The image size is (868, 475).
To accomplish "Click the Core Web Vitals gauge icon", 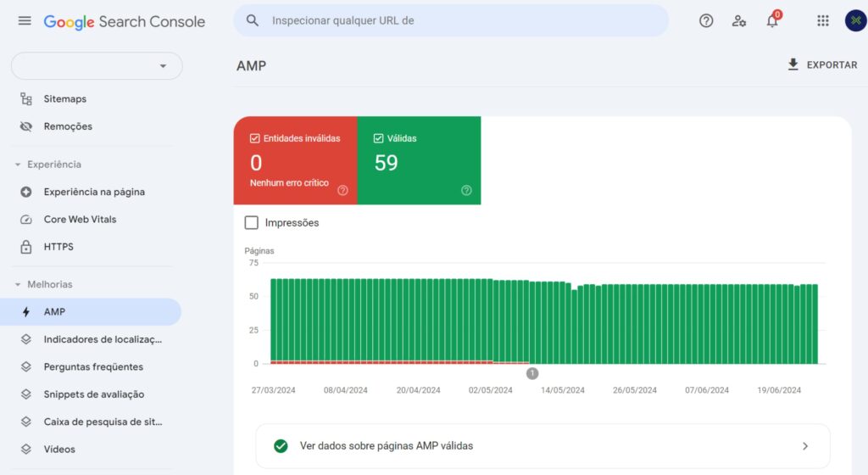I will [x=26, y=219].
